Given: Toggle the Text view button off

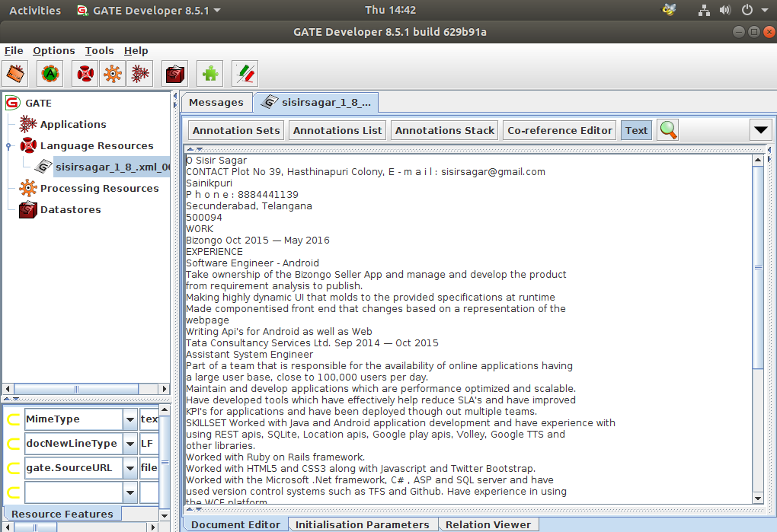Looking at the screenshot, I should 636,130.
